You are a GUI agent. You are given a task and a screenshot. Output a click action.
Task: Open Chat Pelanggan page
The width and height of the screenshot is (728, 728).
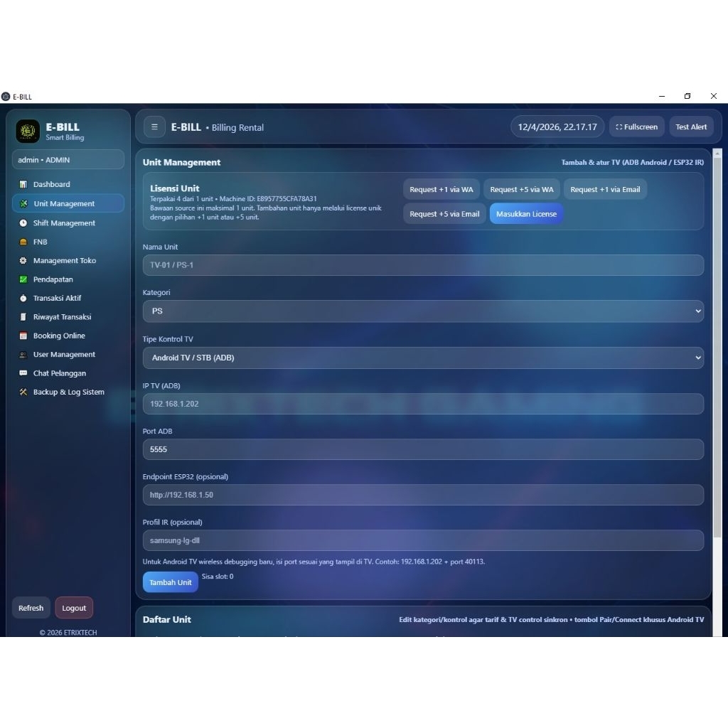(x=68, y=373)
